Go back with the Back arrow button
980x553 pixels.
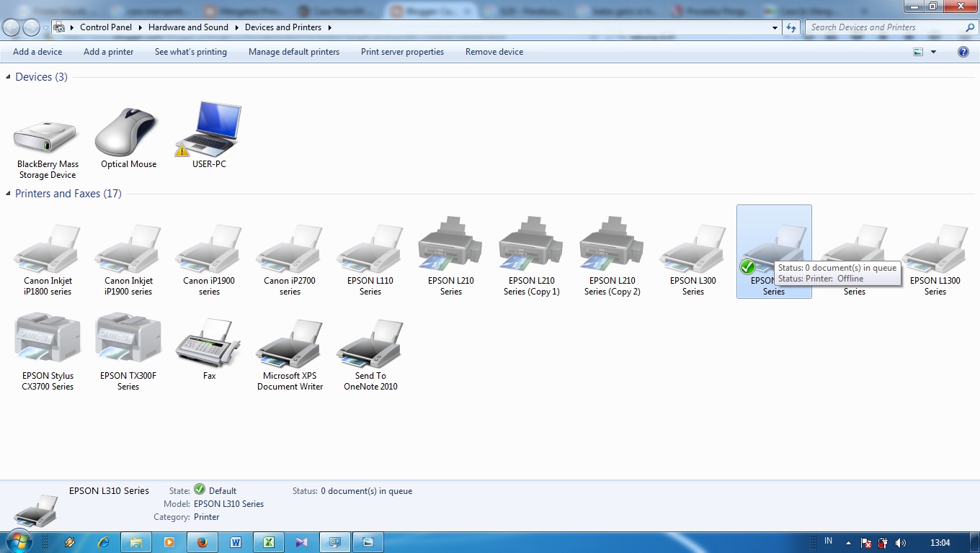[x=12, y=27]
